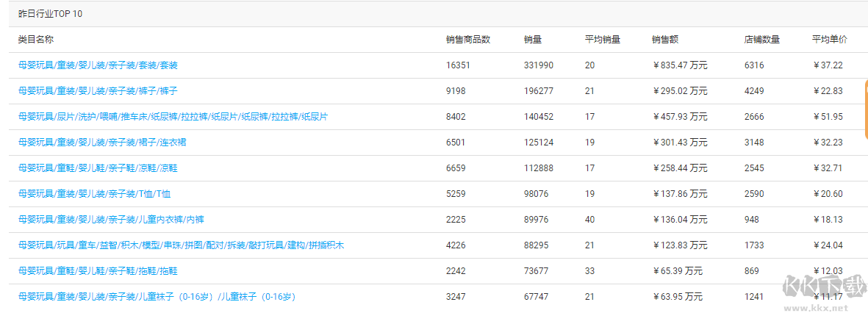This screenshot has width=868, height=313.
Task: Open the 尿片/洗护/喂哺 纸尿裤 category link
Action: [173, 117]
